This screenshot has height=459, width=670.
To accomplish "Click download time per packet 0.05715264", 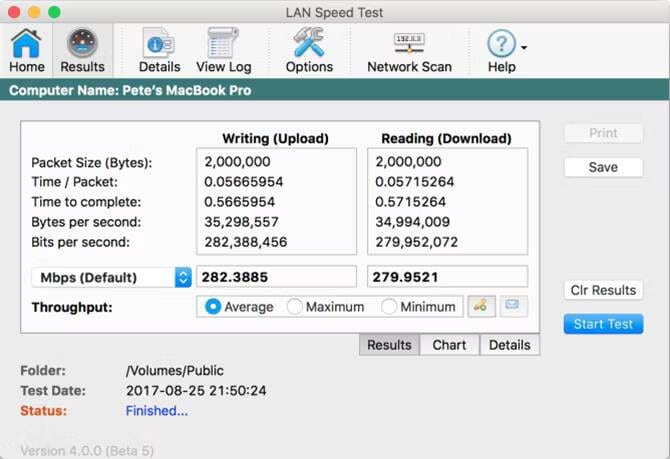I will pyautogui.click(x=414, y=182).
